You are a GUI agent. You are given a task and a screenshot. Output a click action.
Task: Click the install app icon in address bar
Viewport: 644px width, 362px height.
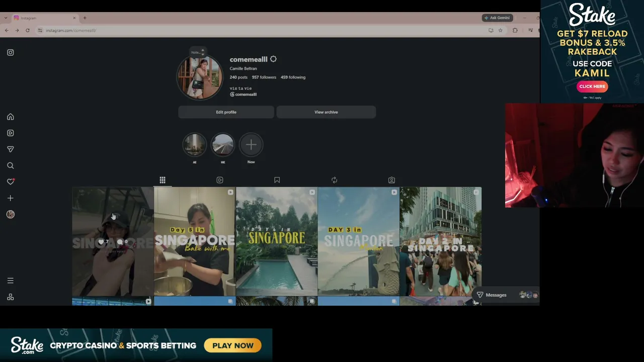491,30
